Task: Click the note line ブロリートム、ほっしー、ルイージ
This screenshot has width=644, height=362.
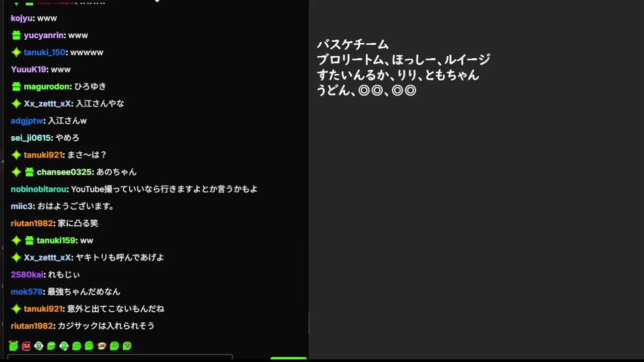Action: pyautogui.click(x=403, y=60)
